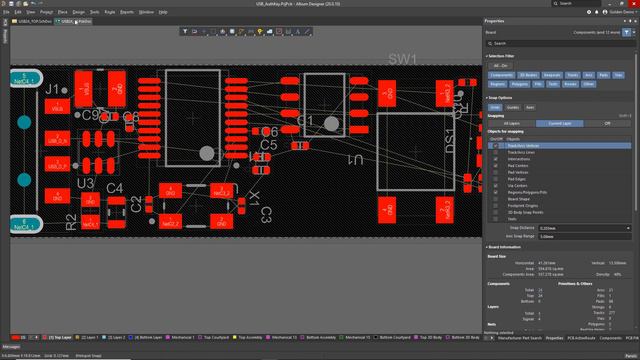Click the length tuning tool in the active bar

tap(251, 31)
